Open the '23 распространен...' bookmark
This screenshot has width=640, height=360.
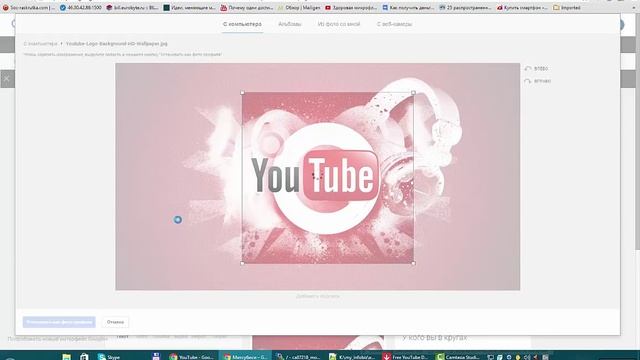(x=465, y=7)
